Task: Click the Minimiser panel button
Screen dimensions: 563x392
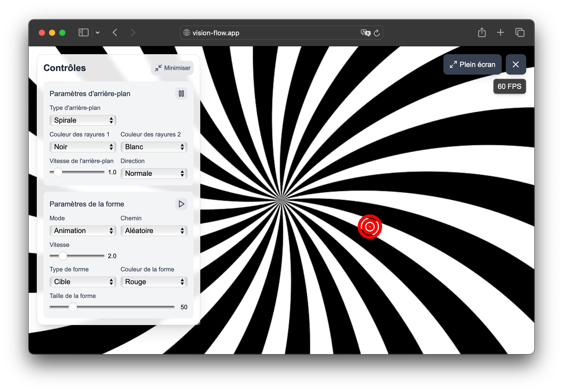Action: pyautogui.click(x=172, y=68)
